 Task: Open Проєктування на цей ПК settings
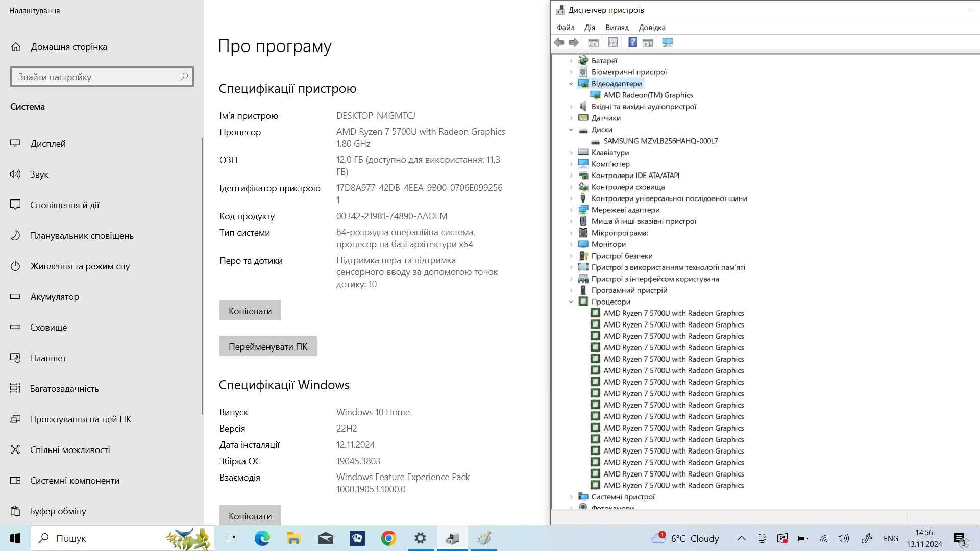[102, 419]
